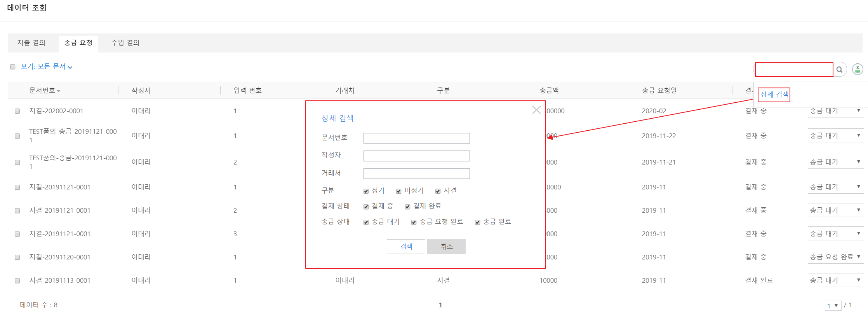Click the magnifier search icon
The width and height of the screenshot is (868, 317).
point(839,70)
